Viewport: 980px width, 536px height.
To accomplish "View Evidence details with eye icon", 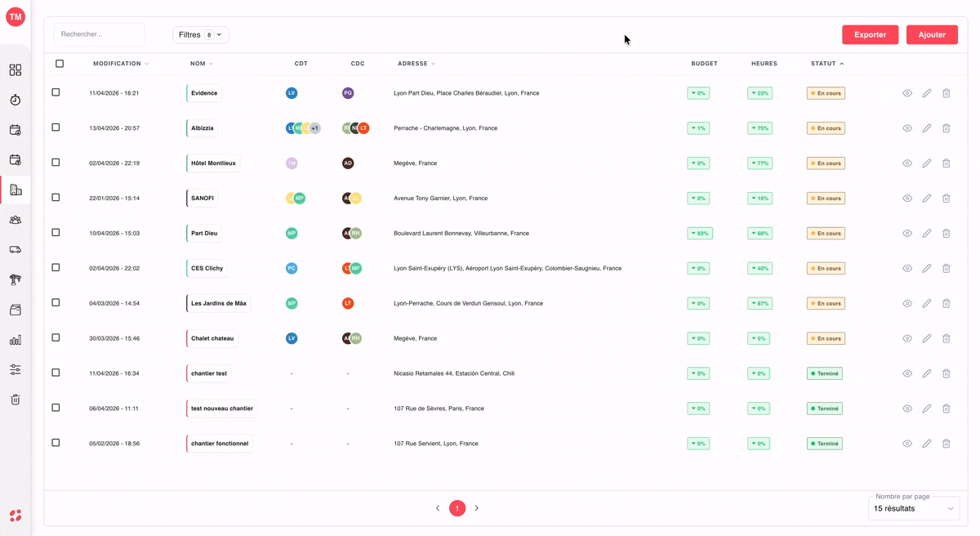I will (x=907, y=93).
